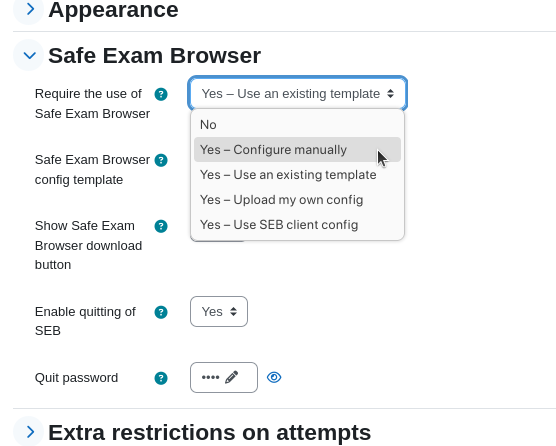
Task: Expand Extra restrictions on attempts section
Action: [x=29, y=432]
